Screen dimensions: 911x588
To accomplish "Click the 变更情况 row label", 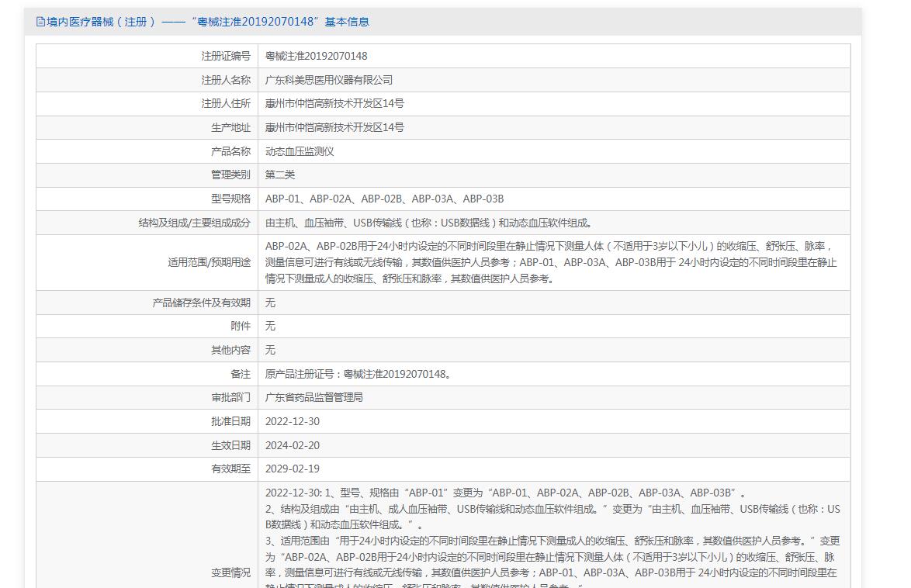I will pyautogui.click(x=230, y=572).
